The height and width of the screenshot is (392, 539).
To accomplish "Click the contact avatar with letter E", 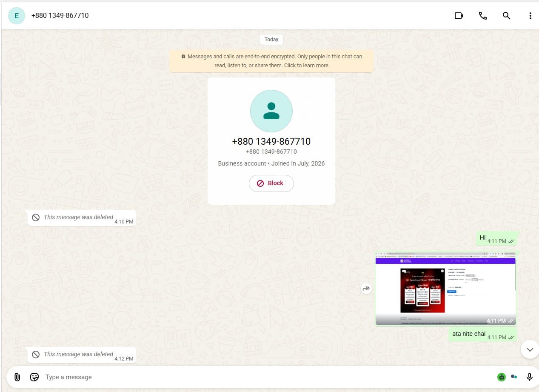I will tap(17, 16).
